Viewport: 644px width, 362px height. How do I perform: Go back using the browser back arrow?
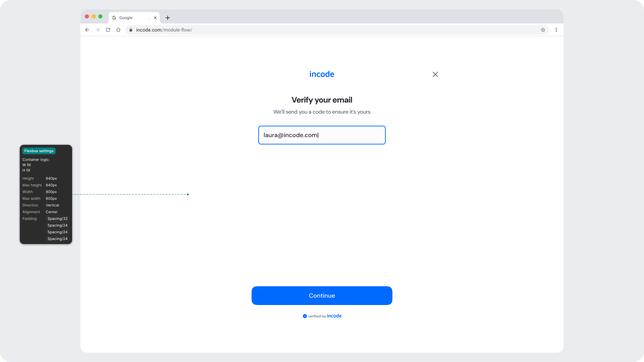pos(87,30)
